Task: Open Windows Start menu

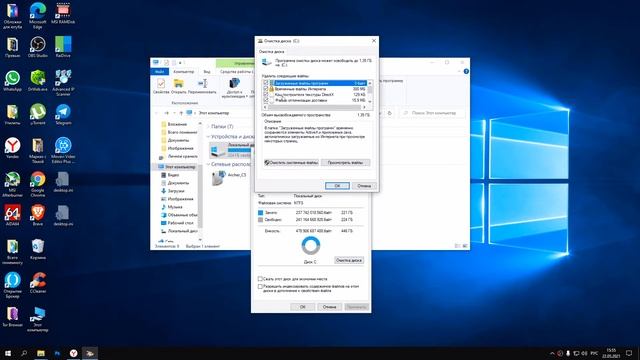Action: click(7, 353)
